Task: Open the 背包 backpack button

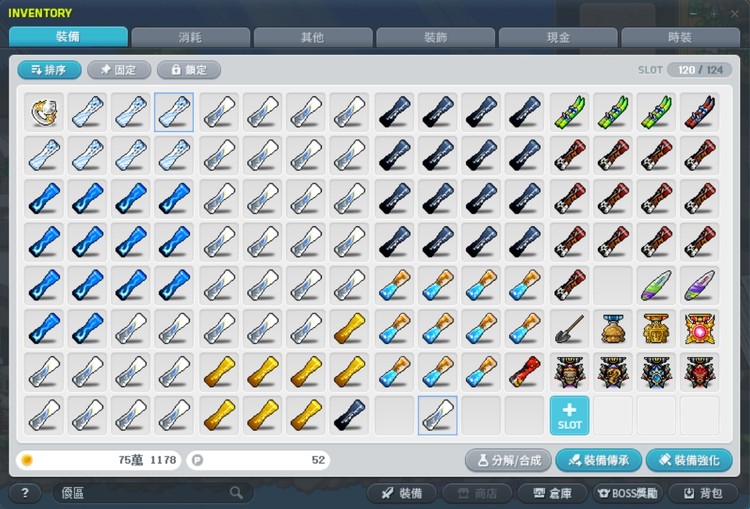Action: coord(703,493)
